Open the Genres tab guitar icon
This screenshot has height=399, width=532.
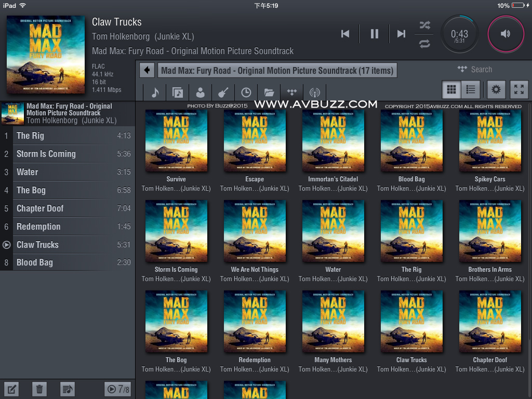pyautogui.click(x=223, y=92)
